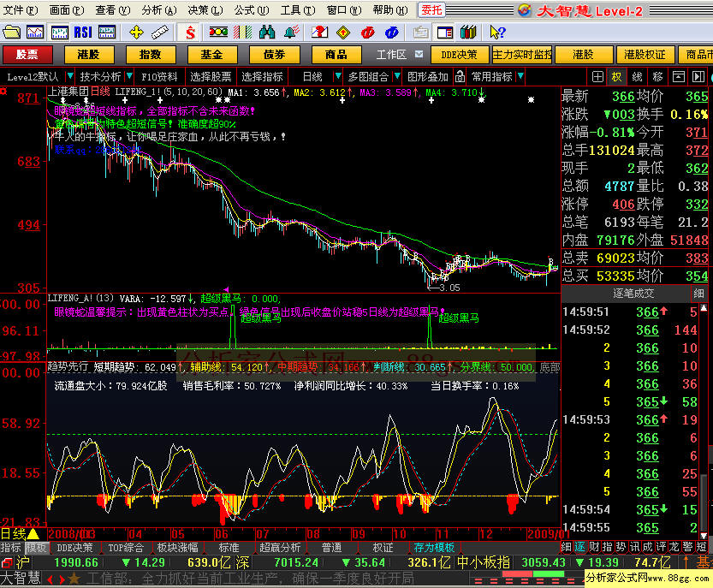Click the 基金 button

pos(212,55)
